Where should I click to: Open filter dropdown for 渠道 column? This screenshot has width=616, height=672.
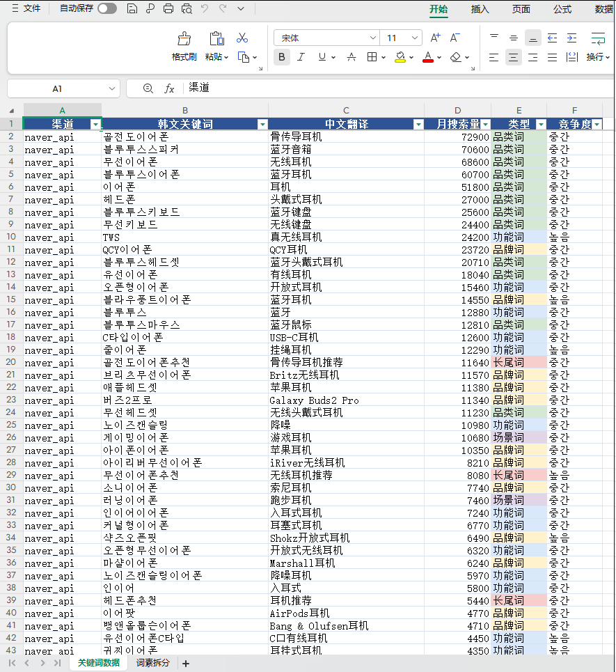coord(95,125)
